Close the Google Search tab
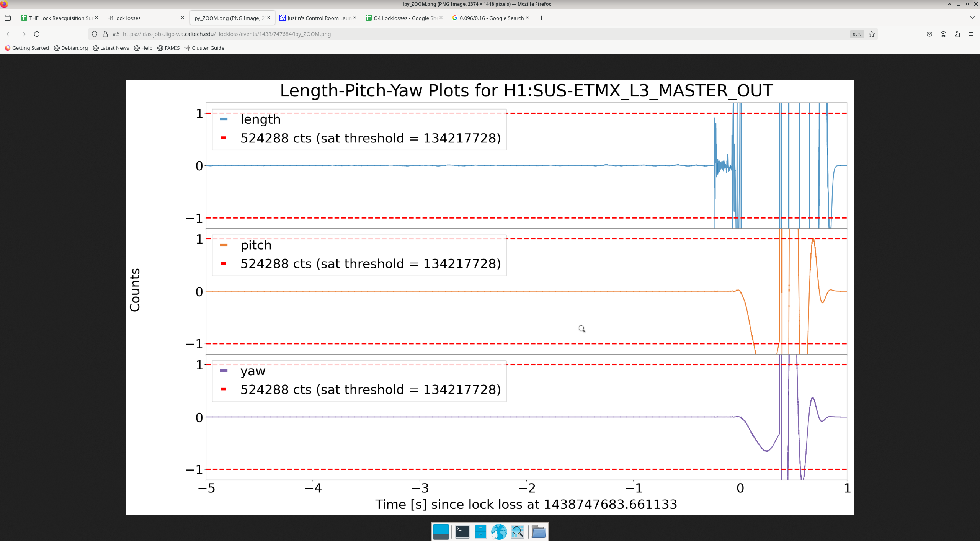The width and height of the screenshot is (980, 541). [527, 18]
